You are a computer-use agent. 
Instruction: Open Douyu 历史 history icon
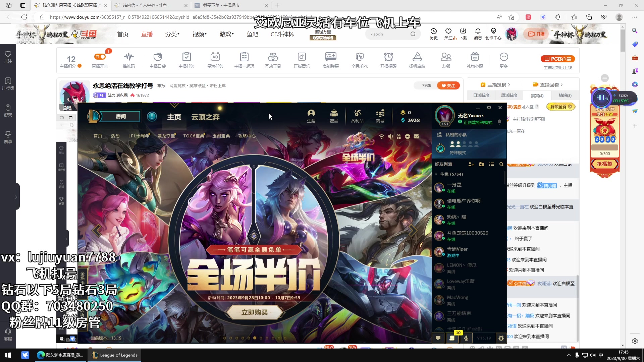pos(434,34)
